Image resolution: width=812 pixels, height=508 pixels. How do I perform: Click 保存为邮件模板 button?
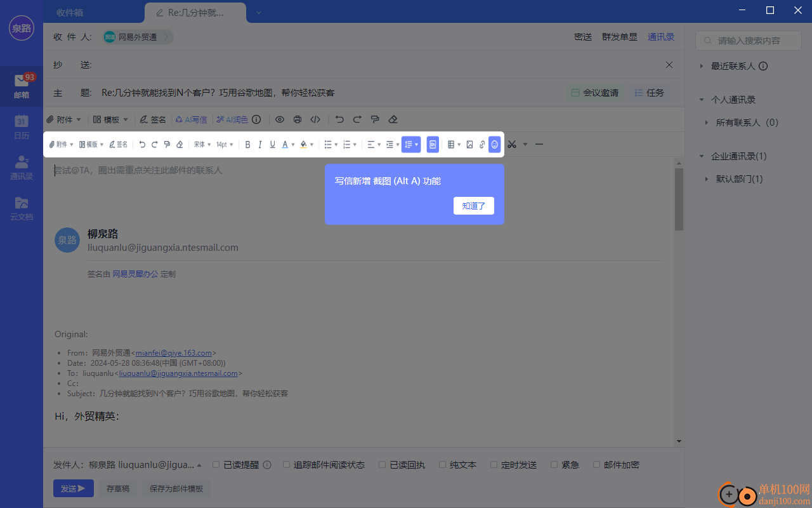tap(176, 488)
